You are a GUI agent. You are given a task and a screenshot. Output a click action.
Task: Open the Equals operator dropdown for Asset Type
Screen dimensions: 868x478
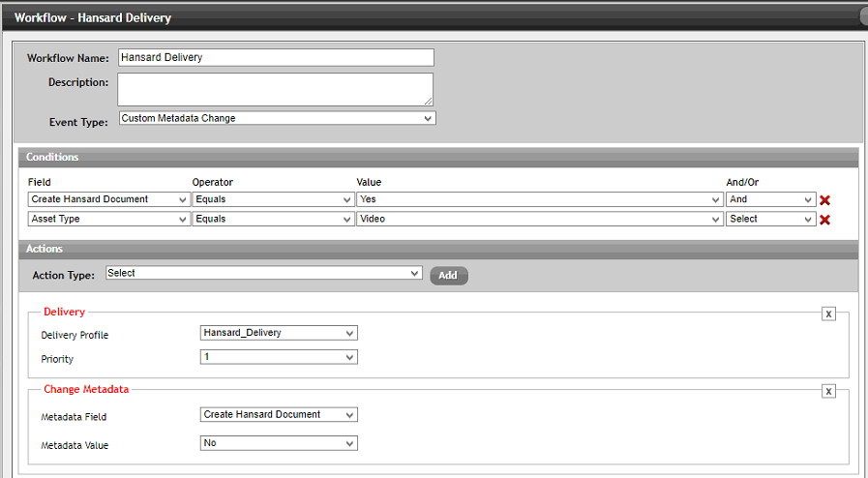pyautogui.click(x=274, y=219)
